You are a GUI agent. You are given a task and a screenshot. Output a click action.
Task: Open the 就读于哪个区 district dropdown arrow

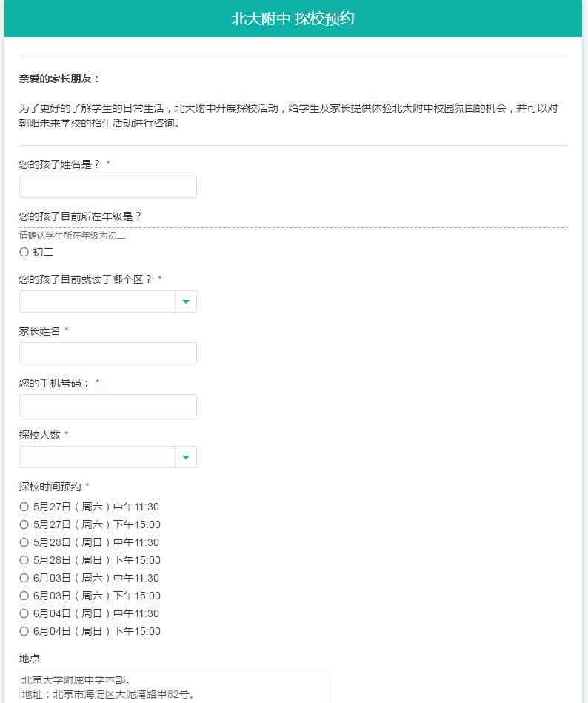pos(185,301)
